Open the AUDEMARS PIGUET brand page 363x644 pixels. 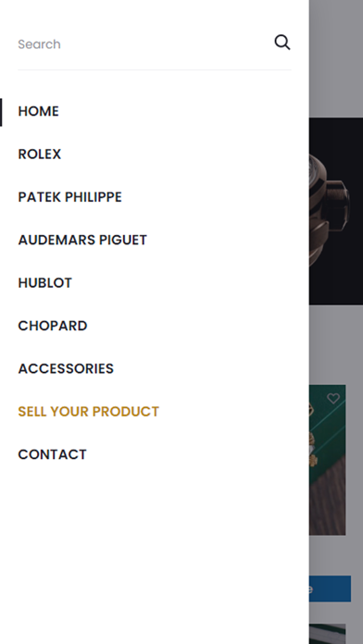(82, 240)
